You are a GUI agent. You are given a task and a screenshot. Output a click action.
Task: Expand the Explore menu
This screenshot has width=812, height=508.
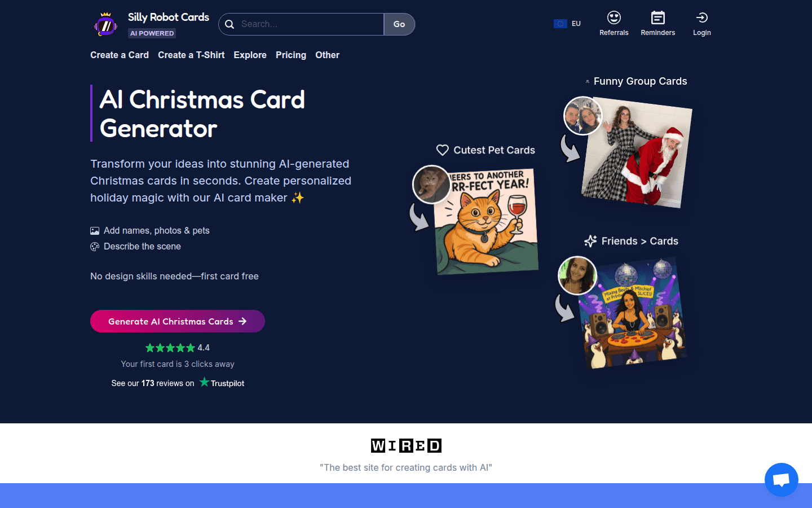point(250,55)
